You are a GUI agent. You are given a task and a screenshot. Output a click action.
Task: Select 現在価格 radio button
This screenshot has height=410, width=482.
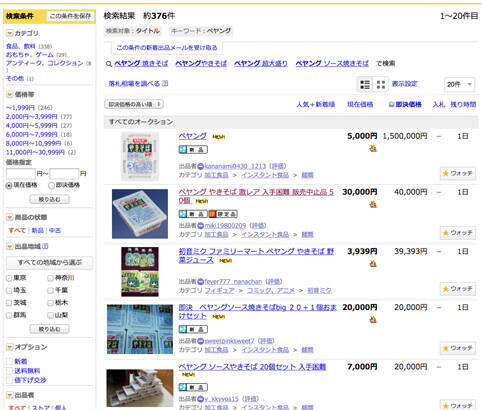[x=9, y=186]
